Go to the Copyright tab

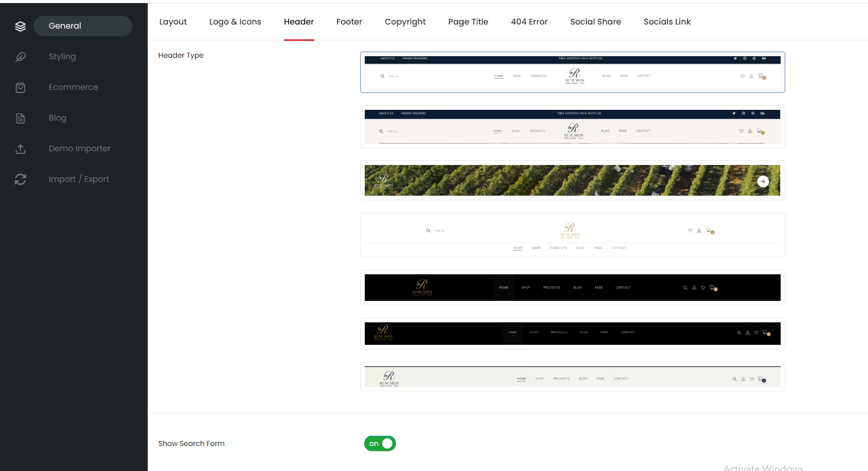point(405,21)
